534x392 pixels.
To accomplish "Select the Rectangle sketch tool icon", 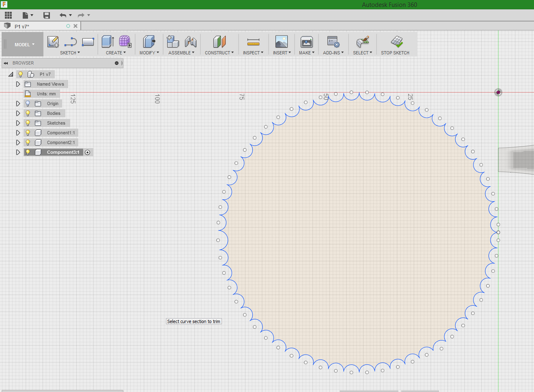I will (x=88, y=41).
